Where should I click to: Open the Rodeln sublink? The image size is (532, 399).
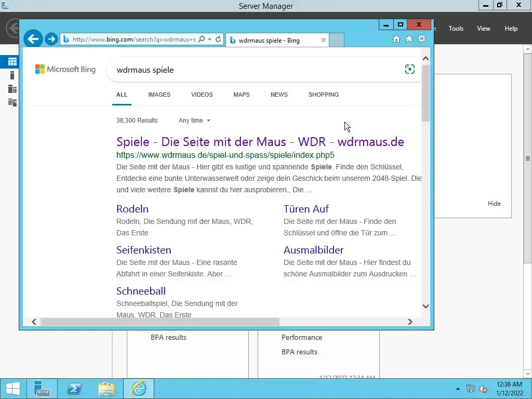[132, 209]
